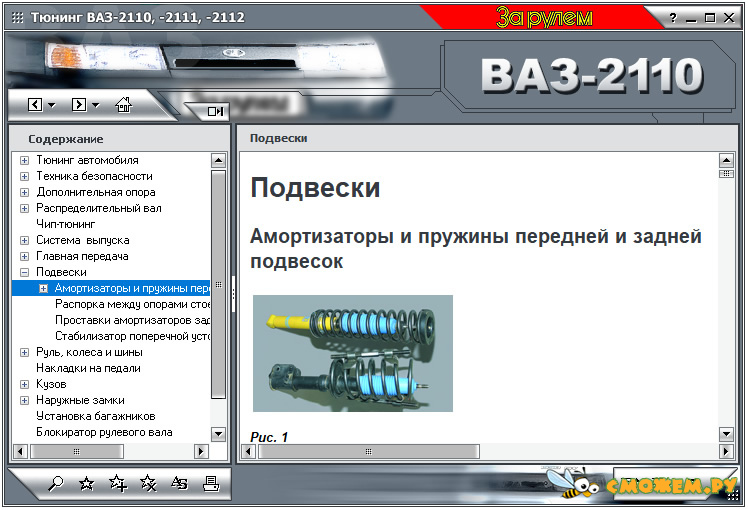Select Техника безопасности tree label
The height and width of the screenshot is (510, 748).
tap(94, 176)
